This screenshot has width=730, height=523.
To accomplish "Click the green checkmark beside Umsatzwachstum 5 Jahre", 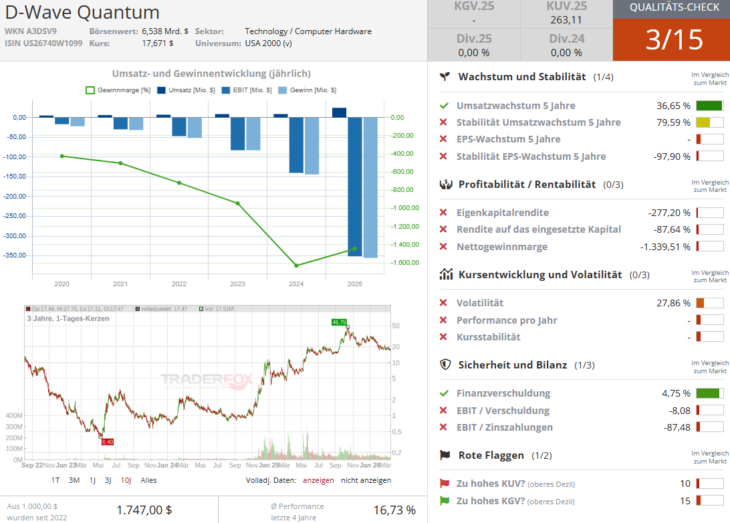I will click(x=444, y=105).
